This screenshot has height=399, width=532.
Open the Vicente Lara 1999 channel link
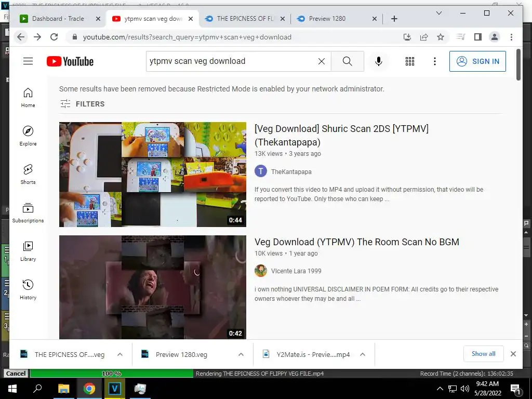click(296, 271)
